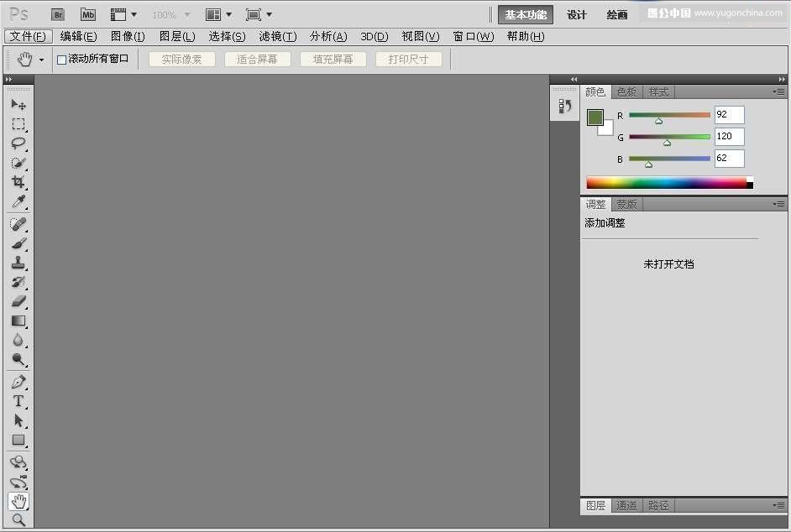Image resolution: width=791 pixels, height=532 pixels.
Task: Select the Hand tool in toolbox
Action: click(x=18, y=501)
